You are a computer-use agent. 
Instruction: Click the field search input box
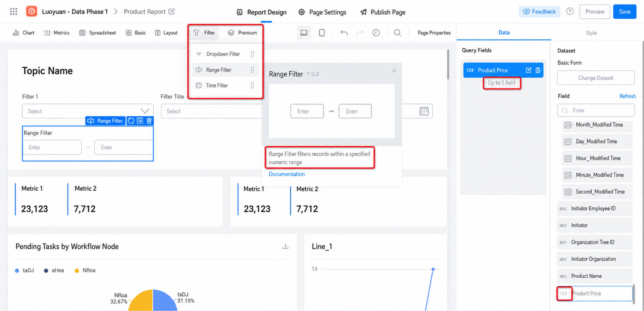[x=595, y=110]
